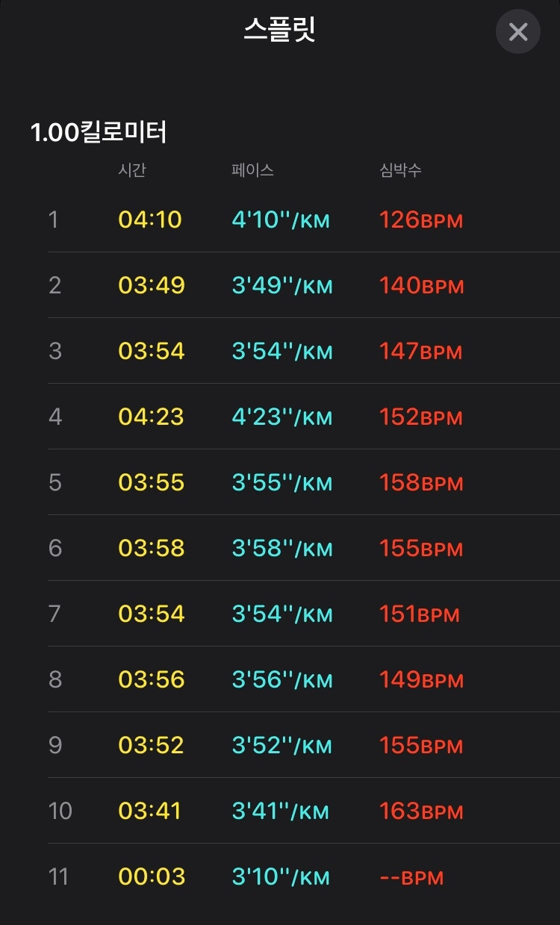Tap 163BPM heart rate in split 10
Viewport: 560px width, 925px height.
(x=421, y=812)
